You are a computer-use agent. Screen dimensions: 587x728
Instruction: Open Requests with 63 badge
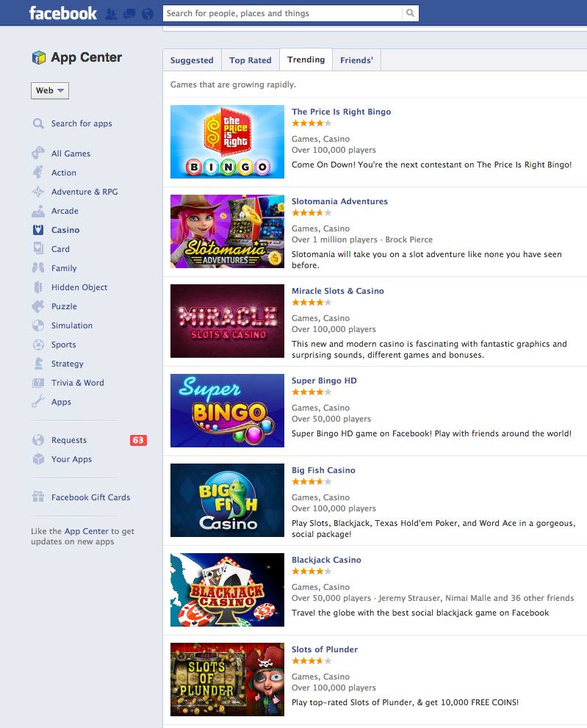tap(69, 440)
